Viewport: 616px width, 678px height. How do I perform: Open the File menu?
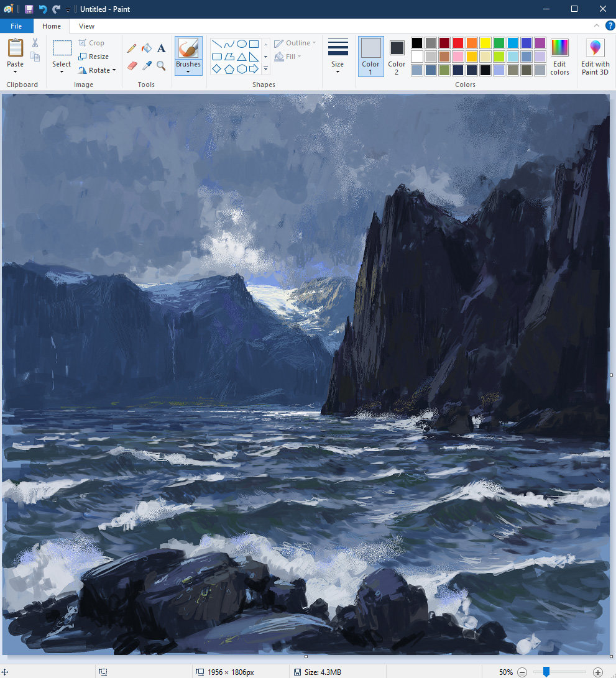click(x=16, y=26)
